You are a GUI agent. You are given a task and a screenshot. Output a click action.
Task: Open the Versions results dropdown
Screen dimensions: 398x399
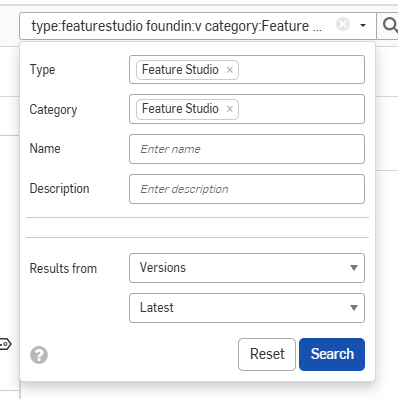[x=247, y=268]
